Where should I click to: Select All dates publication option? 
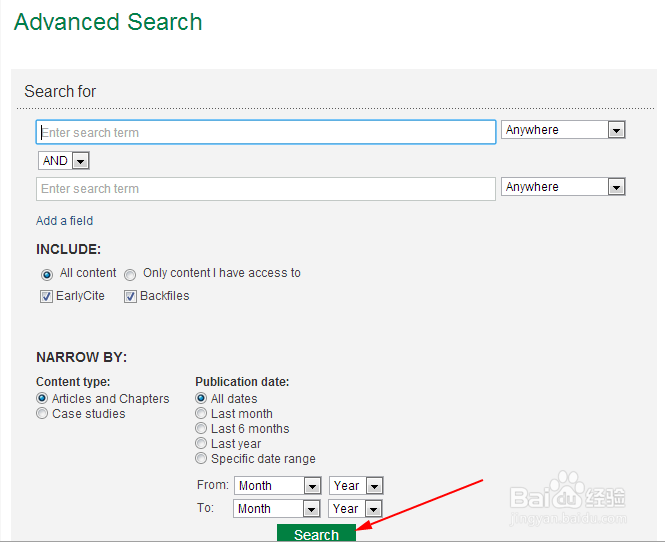pyautogui.click(x=201, y=398)
